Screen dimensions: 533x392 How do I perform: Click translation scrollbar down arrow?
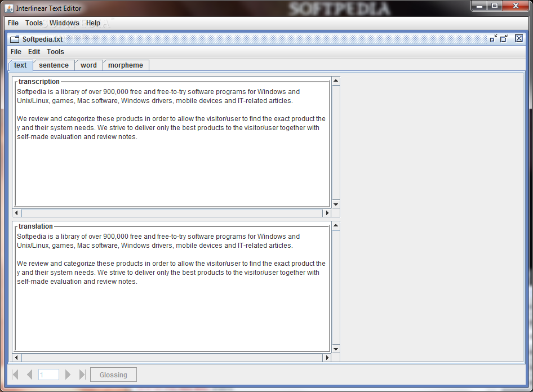pos(336,349)
